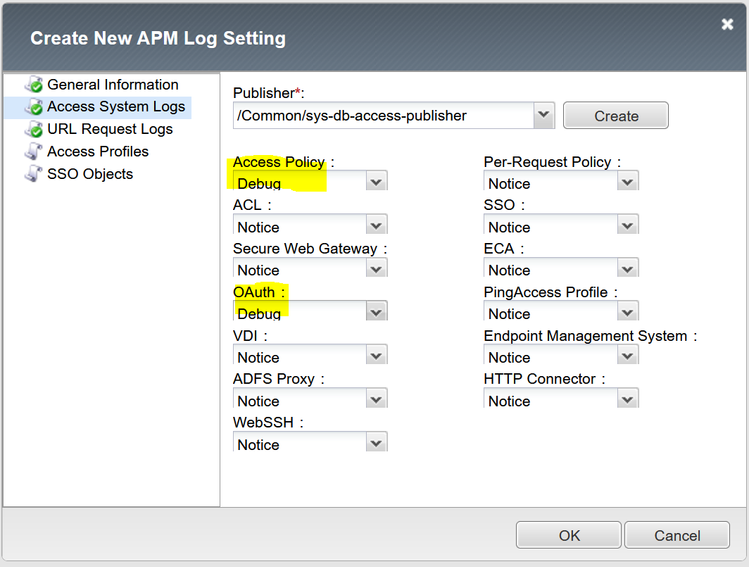
Task: Open the Publisher dropdown list
Action: tap(543, 115)
